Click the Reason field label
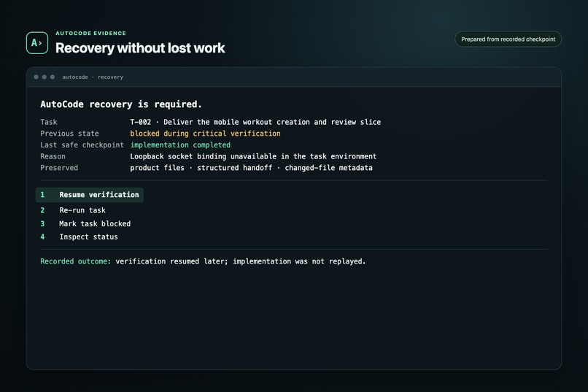The height and width of the screenshot is (392, 588). (x=53, y=156)
